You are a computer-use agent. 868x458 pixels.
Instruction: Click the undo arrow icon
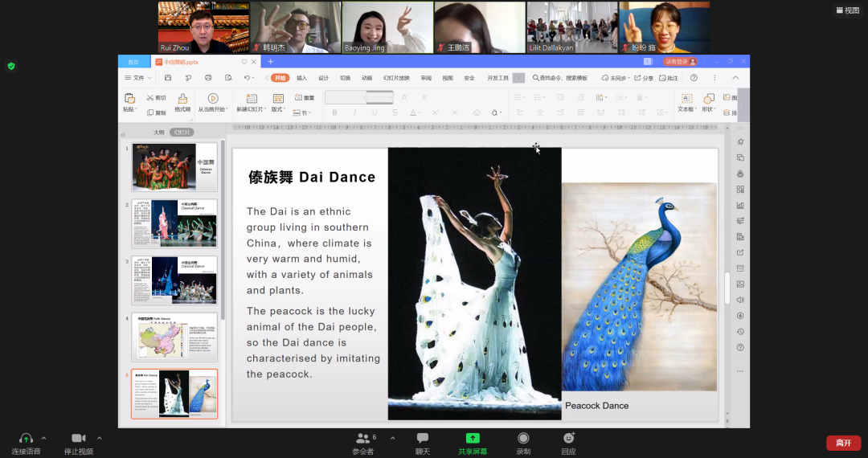[247, 78]
